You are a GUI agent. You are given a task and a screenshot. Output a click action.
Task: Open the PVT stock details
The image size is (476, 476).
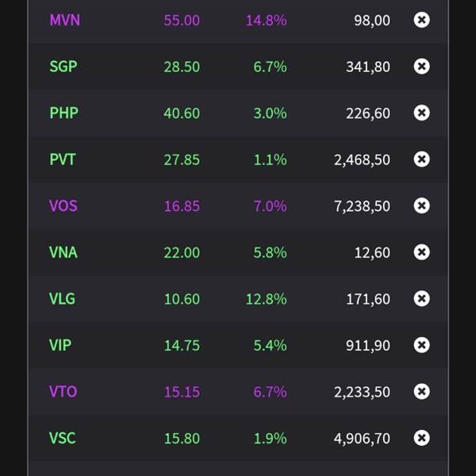coord(63,159)
